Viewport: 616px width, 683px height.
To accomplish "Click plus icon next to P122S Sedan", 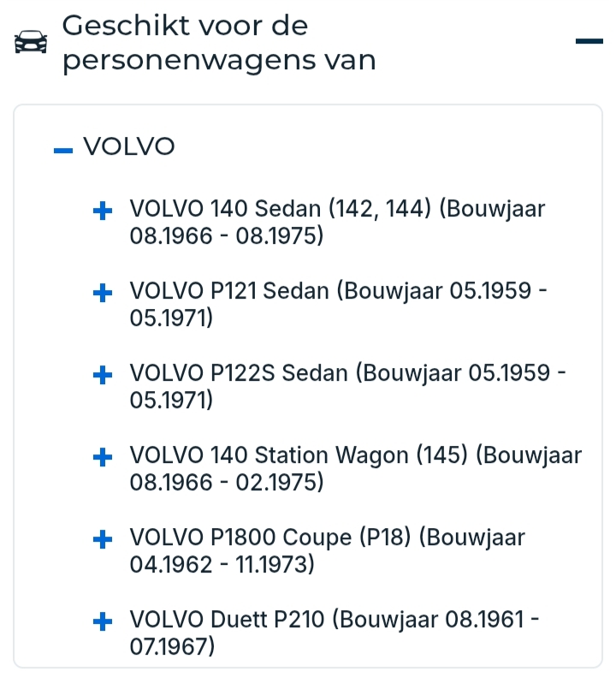I will point(103,375).
